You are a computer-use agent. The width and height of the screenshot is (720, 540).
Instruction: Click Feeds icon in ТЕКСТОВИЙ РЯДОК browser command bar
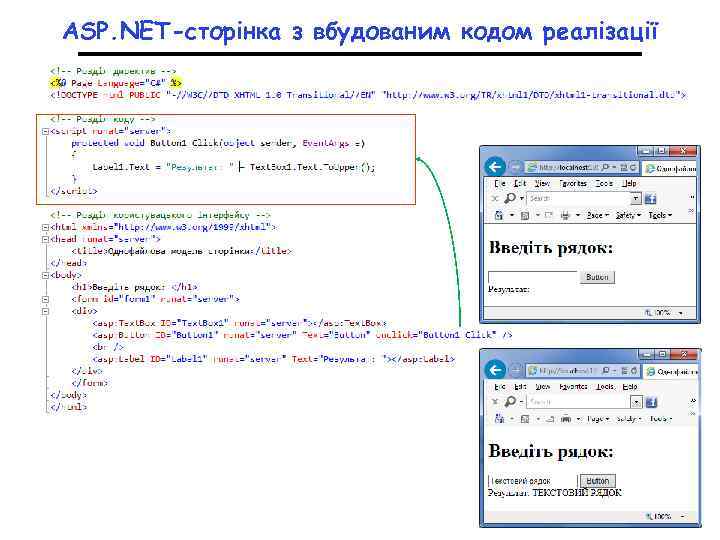tap(525, 419)
